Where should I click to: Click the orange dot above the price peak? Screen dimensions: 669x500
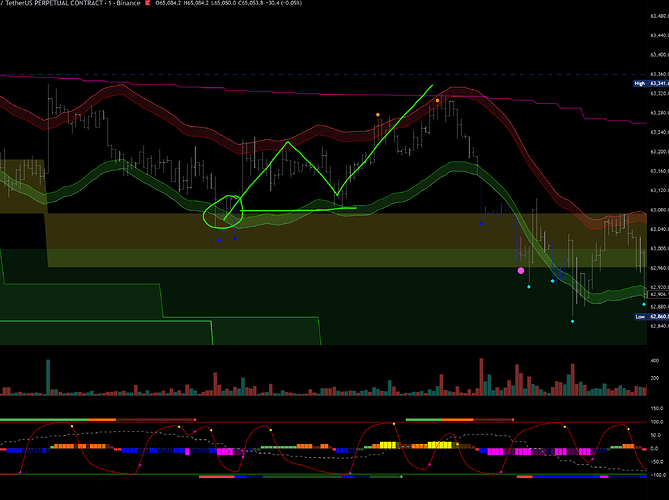[437, 101]
